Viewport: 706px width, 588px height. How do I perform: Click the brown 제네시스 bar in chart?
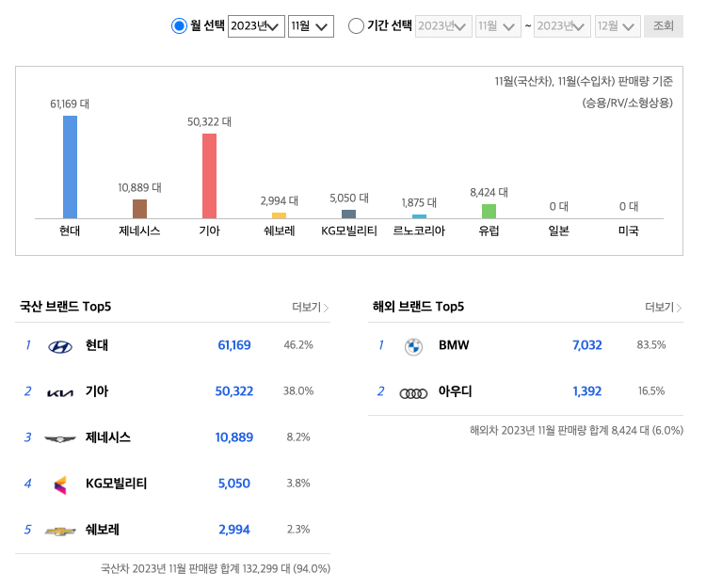139,209
